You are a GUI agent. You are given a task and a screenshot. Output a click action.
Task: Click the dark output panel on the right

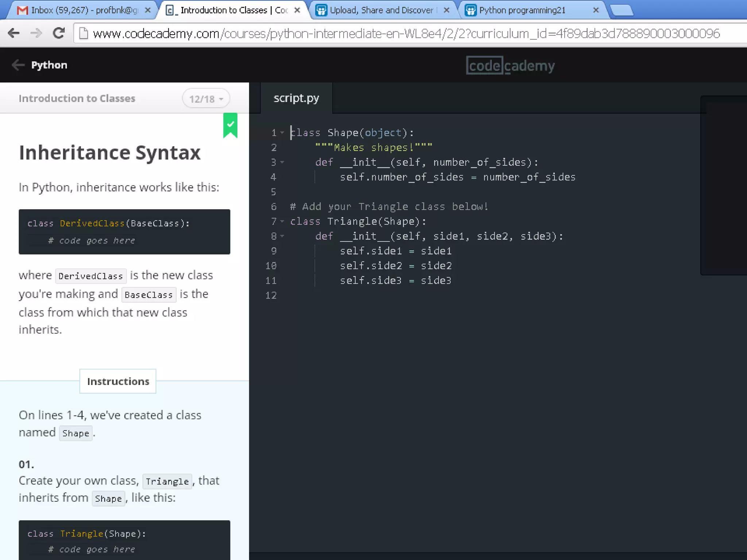[x=724, y=185]
